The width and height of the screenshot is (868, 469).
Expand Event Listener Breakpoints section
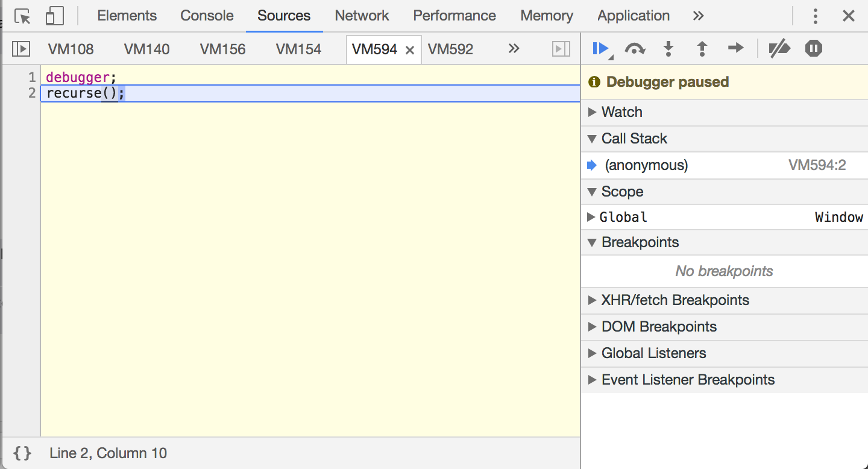725,380
